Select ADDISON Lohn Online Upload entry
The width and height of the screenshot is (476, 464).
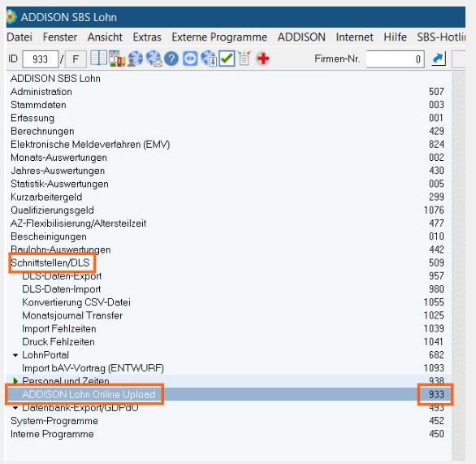89,394
